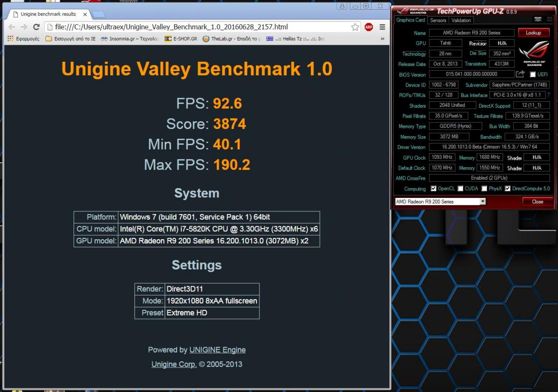Click the Min FPS value 40.1
Viewport: 558px width, 392px height.
(x=227, y=144)
